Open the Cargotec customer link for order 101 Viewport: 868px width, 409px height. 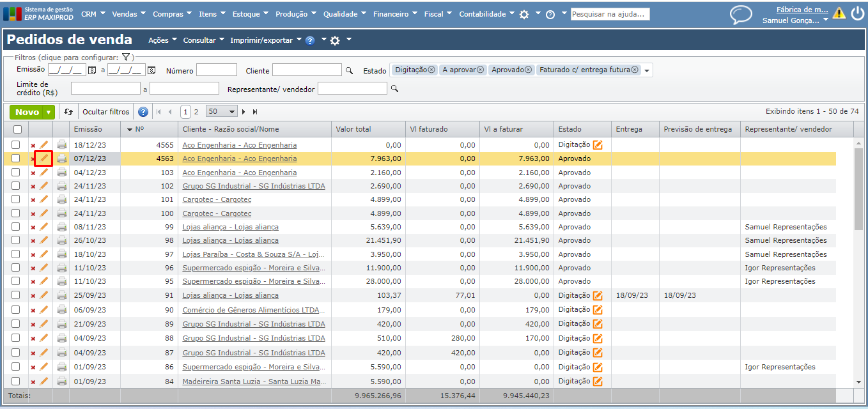[217, 199]
